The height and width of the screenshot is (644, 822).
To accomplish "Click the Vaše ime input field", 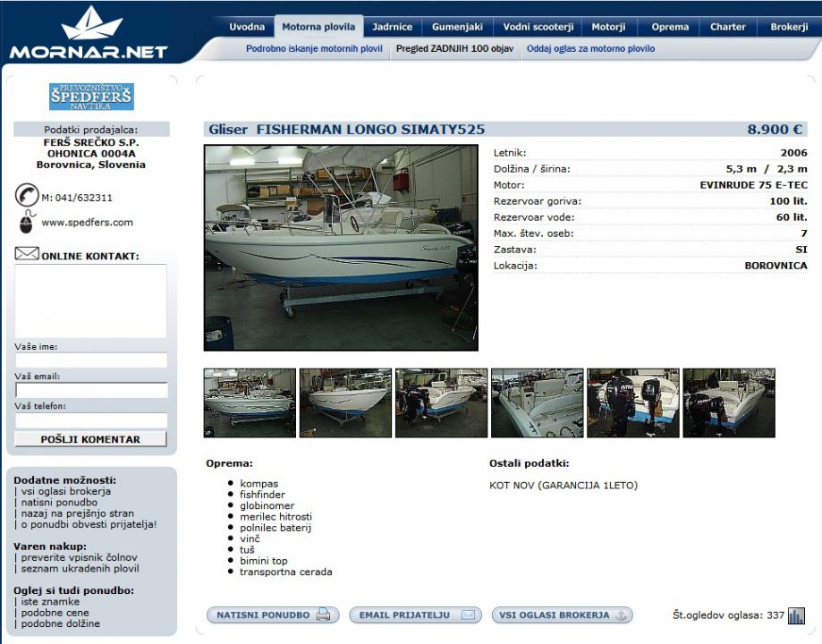I will pos(91,360).
